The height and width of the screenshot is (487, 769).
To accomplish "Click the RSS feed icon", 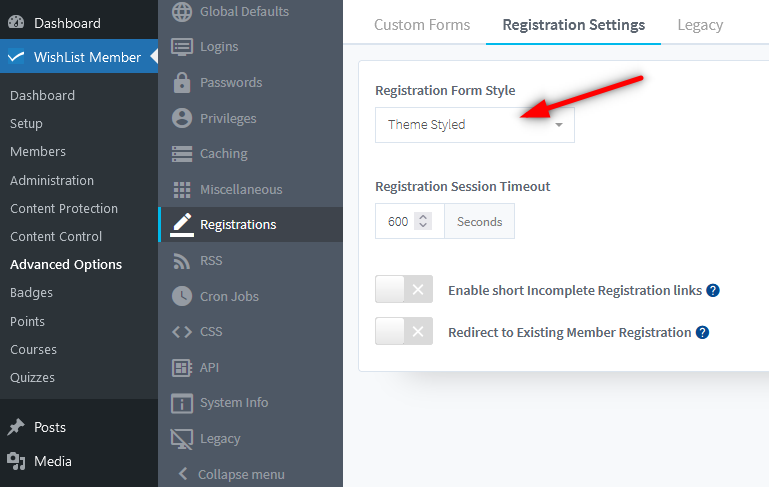I will (181, 261).
